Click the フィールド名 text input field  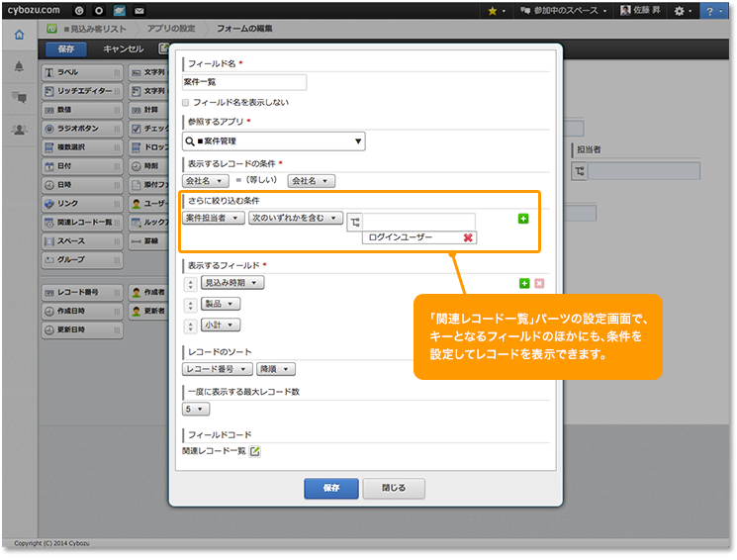click(244, 83)
